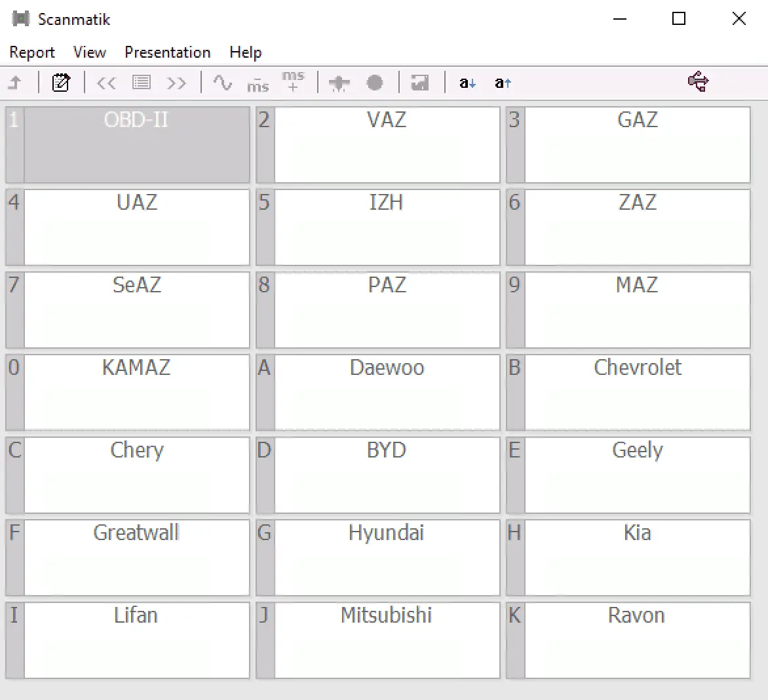Click the decrease font size icon
This screenshot has width=768, height=700.
[467, 83]
